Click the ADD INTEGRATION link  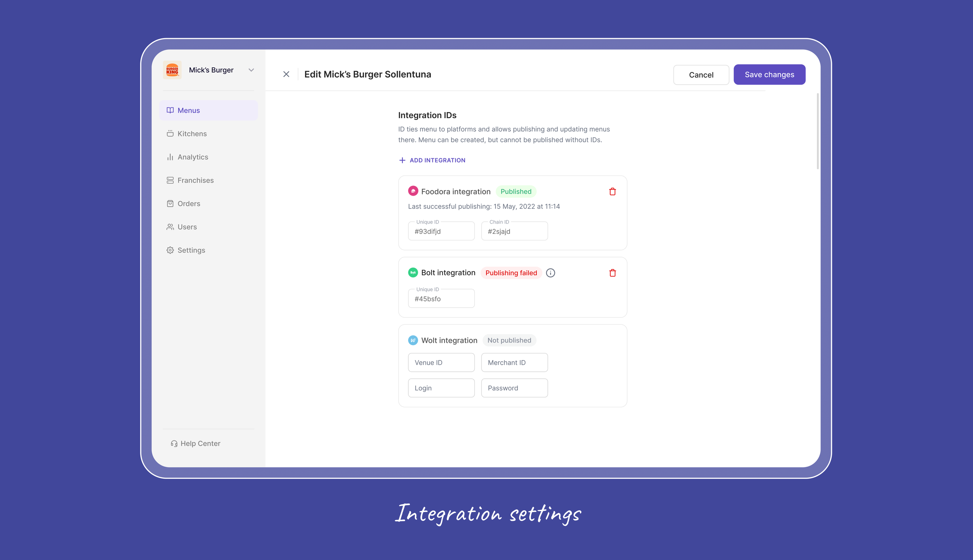tap(437, 160)
